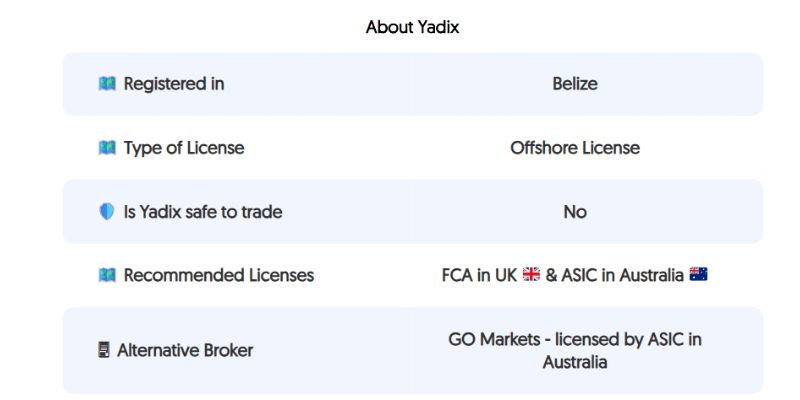Image resolution: width=800 pixels, height=400 pixels.
Task: Click the phone icon beside Alternative Broker
Action: [104, 350]
